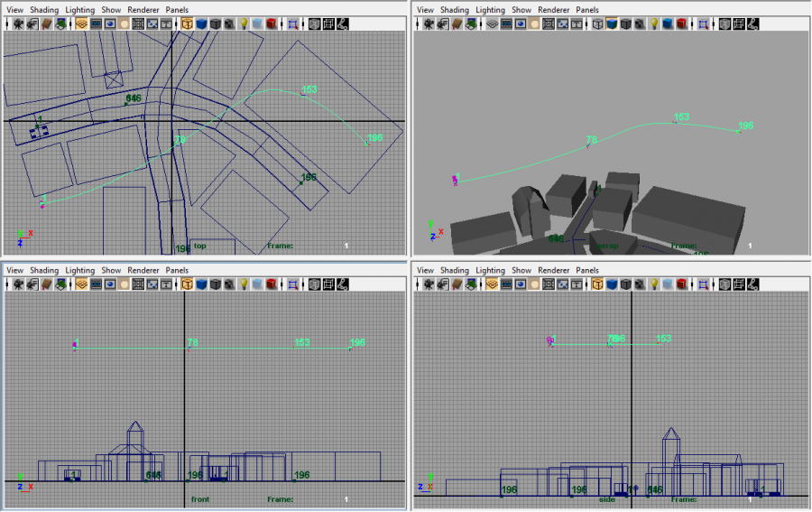Open Show menu in top view panel
The width and height of the screenshot is (812, 512).
[x=111, y=10]
